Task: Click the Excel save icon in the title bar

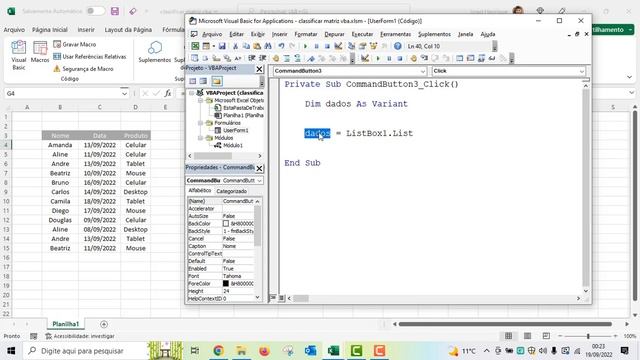Action: pyautogui.click(x=115, y=11)
